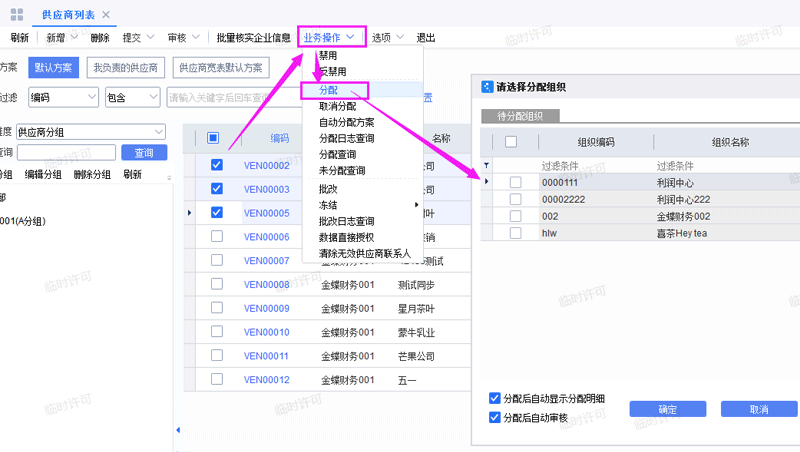The height and width of the screenshot is (452, 800).
Task: Click the left panel collapse arrow
Action: pos(178,430)
